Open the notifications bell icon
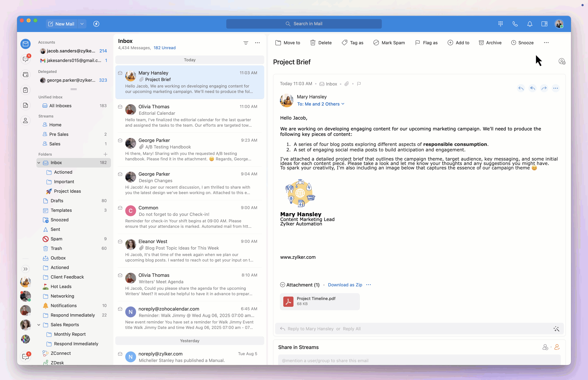588x380 pixels. [x=530, y=24]
